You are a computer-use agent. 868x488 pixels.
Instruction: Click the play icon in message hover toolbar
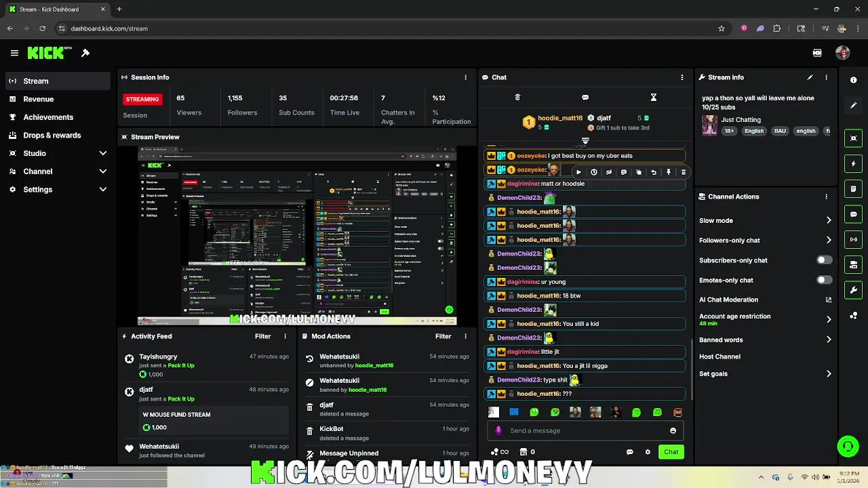click(578, 172)
